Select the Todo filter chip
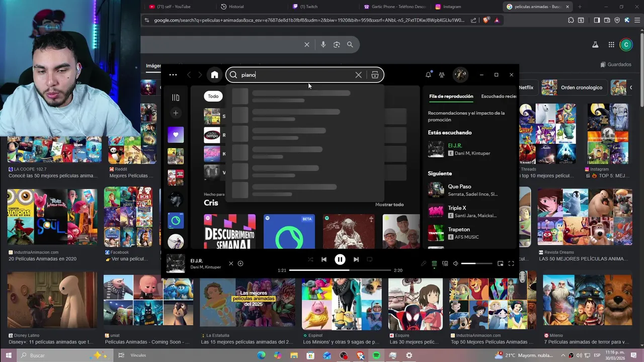Screen dimensions: 644x362 point(213,96)
